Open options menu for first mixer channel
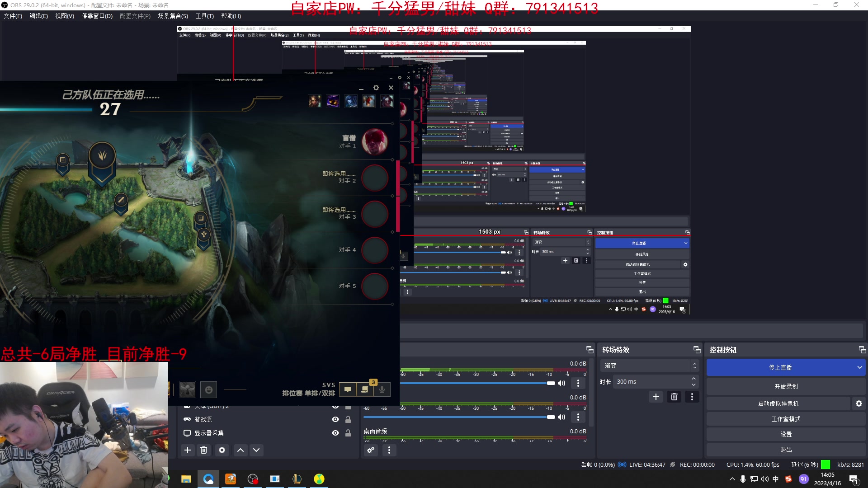 578,383
